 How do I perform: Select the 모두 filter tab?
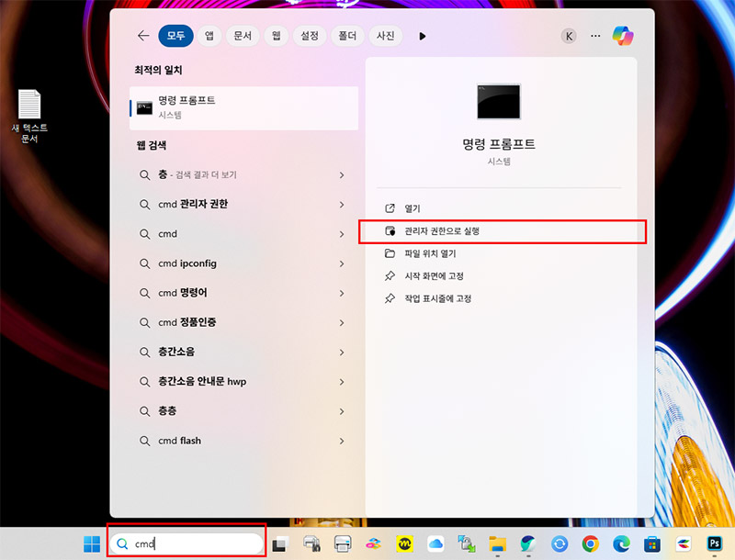[x=175, y=36]
